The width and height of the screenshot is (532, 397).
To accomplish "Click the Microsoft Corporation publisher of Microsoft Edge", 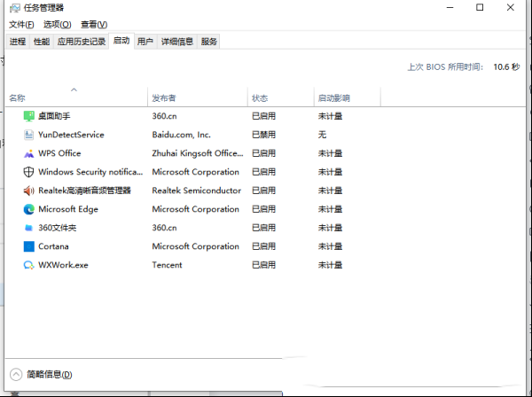I will click(x=196, y=209).
